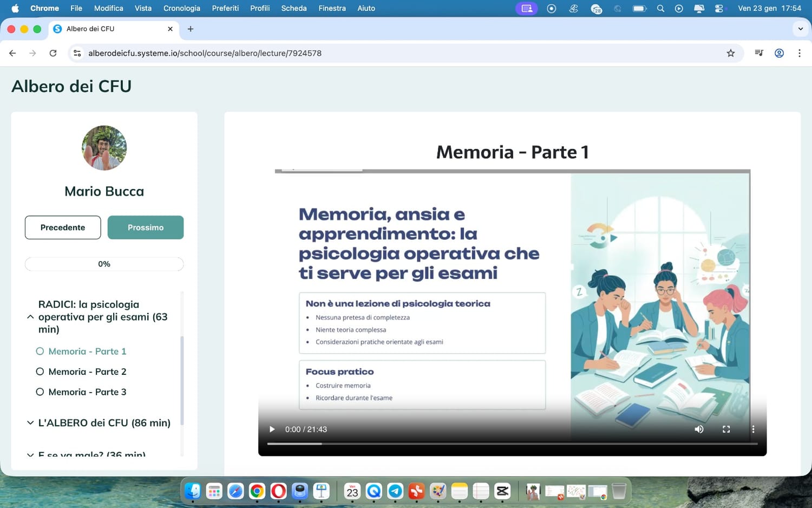Reload the page in Chrome
Viewport: 812px width, 508px height.
tap(53, 53)
